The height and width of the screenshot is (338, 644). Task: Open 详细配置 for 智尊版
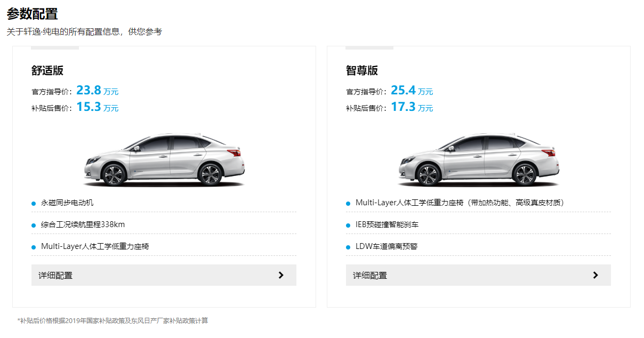370,276
